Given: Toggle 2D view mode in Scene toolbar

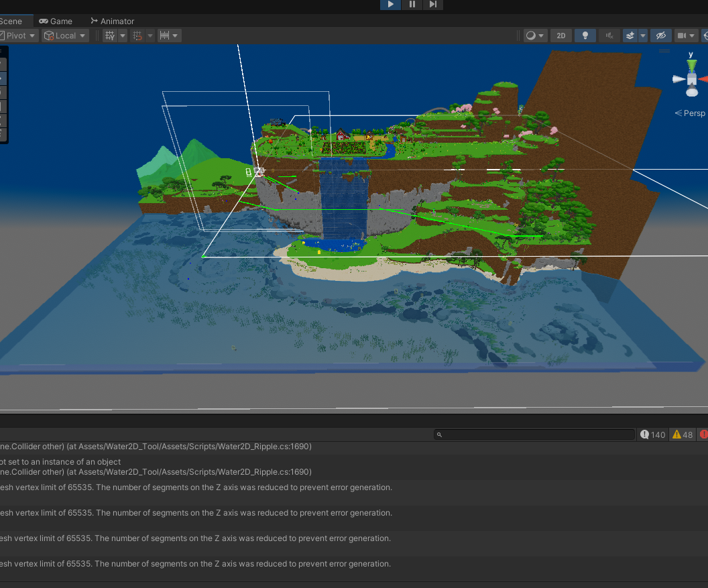Looking at the screenshot, I should (x=560, y=36).
